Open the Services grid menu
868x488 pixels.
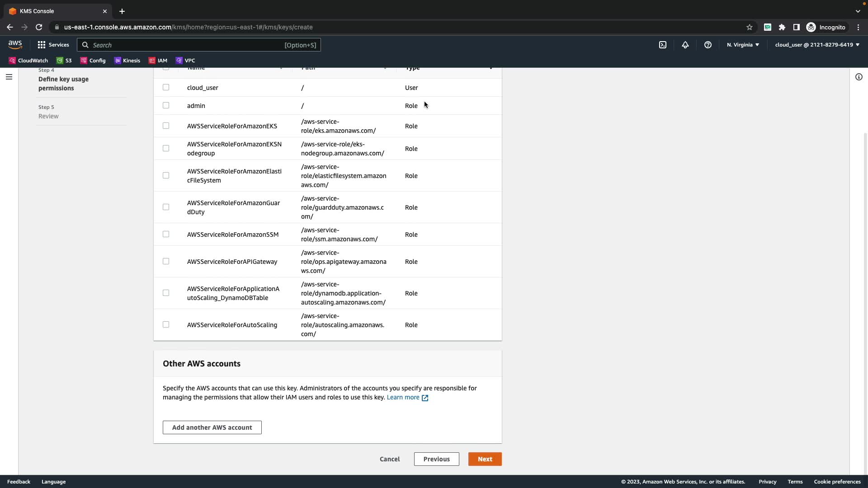pyautogui.click(x=53, y=45)
